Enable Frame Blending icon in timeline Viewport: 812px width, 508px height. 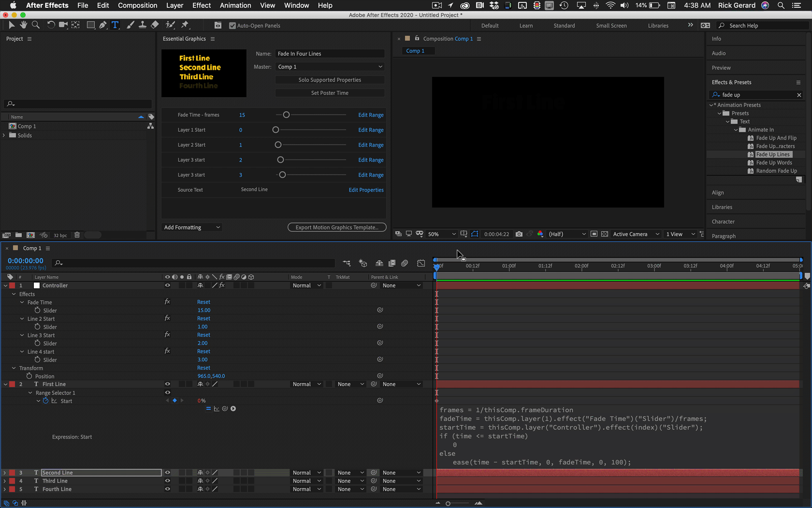[x=392, y=263]
